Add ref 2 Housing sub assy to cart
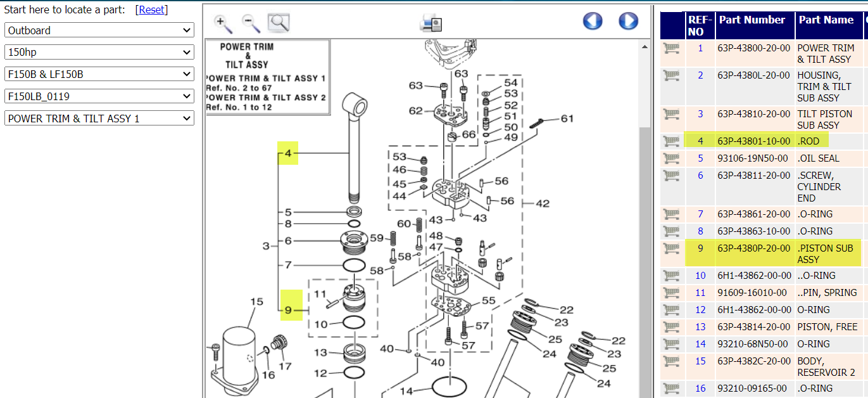Screen dimensions: 868x398 pyautogui.click(x=671, y=75)
